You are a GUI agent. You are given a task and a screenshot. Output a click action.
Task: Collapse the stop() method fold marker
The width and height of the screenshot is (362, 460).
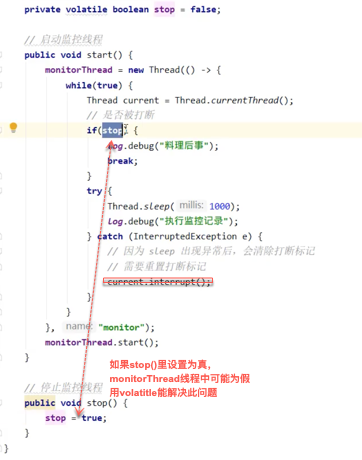(x=1, y=403)
